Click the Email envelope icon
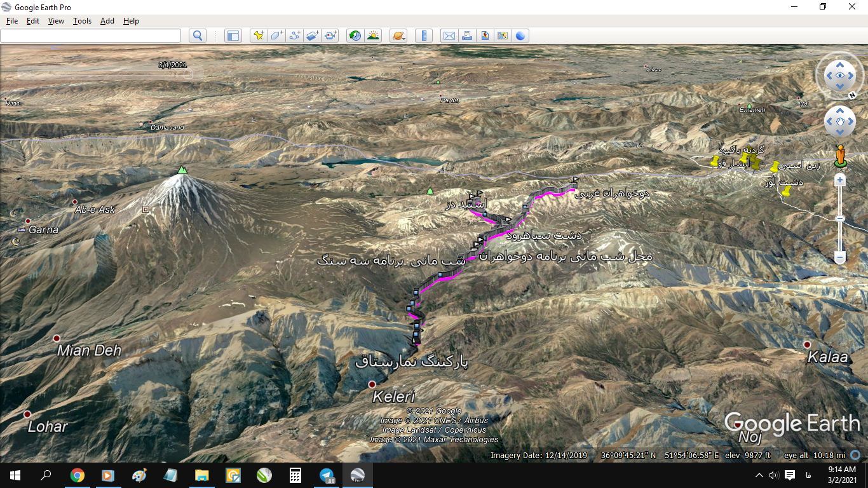This screenshot has width=868, height=488. (449, 36)
